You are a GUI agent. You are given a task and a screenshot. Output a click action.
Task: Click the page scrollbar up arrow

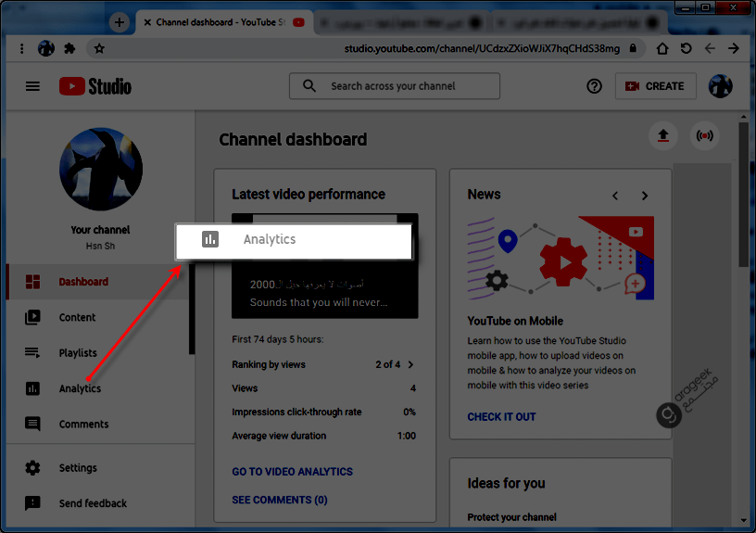click(743, 117)
